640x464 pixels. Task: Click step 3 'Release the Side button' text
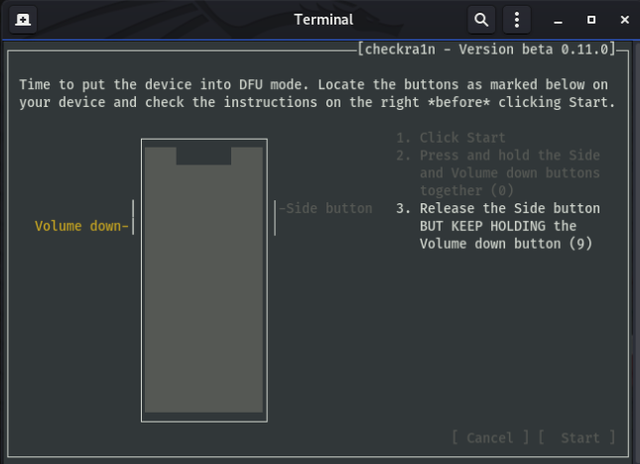pos(510,209)
